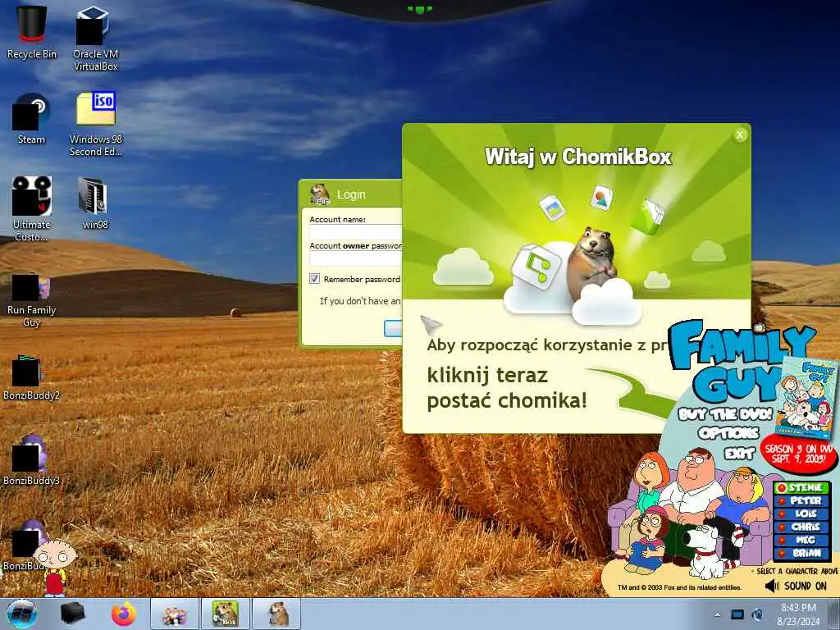Click the plain hamster taskbar button

click(276, 614)
